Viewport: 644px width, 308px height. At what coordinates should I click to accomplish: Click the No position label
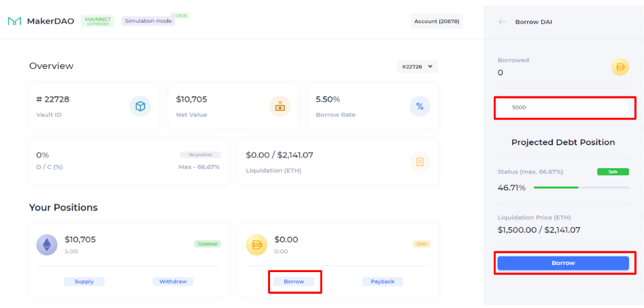click(200, 154)
